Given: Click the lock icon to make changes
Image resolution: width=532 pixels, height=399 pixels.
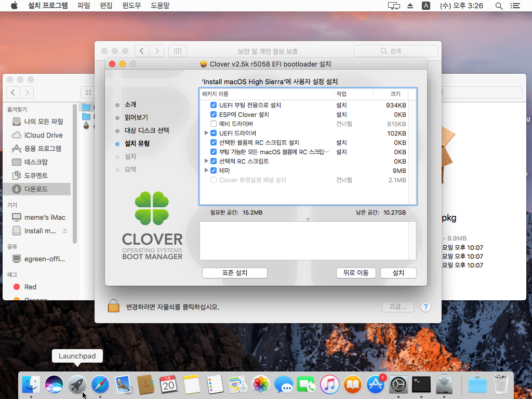Looking at the screenshot, I should tap(114, 305).
